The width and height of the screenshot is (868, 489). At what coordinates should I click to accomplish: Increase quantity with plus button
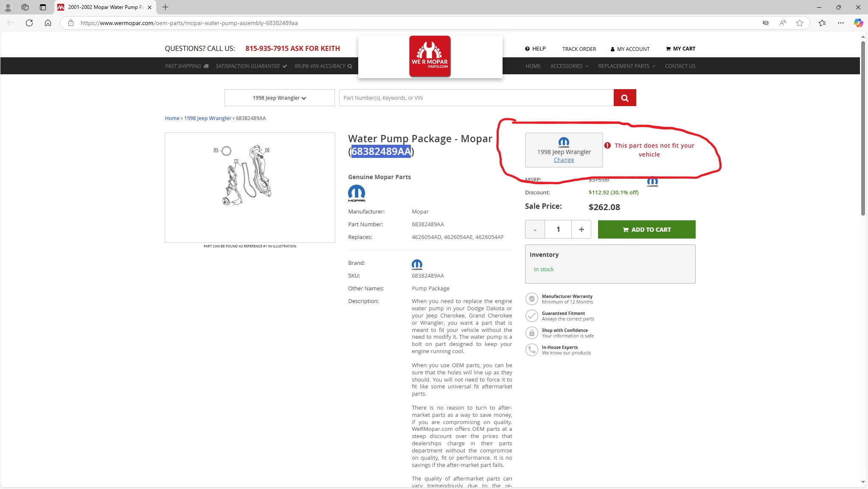[x=581, y=230]
